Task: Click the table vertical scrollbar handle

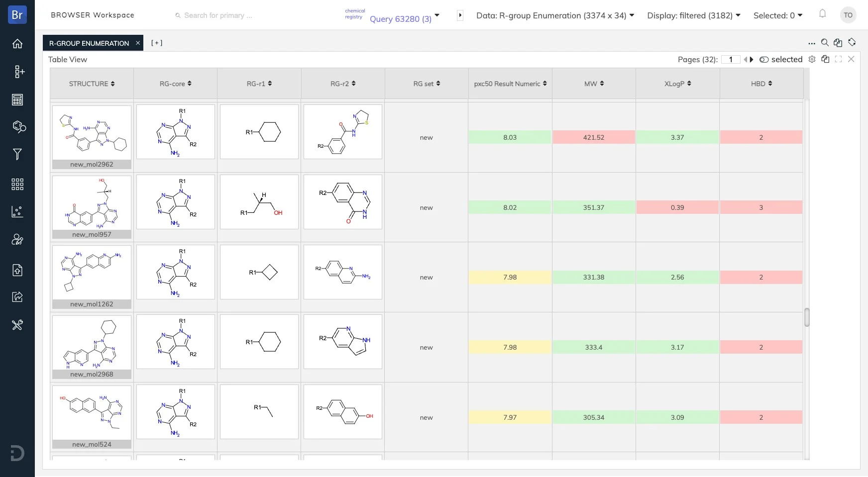Action: click(807, 317)
